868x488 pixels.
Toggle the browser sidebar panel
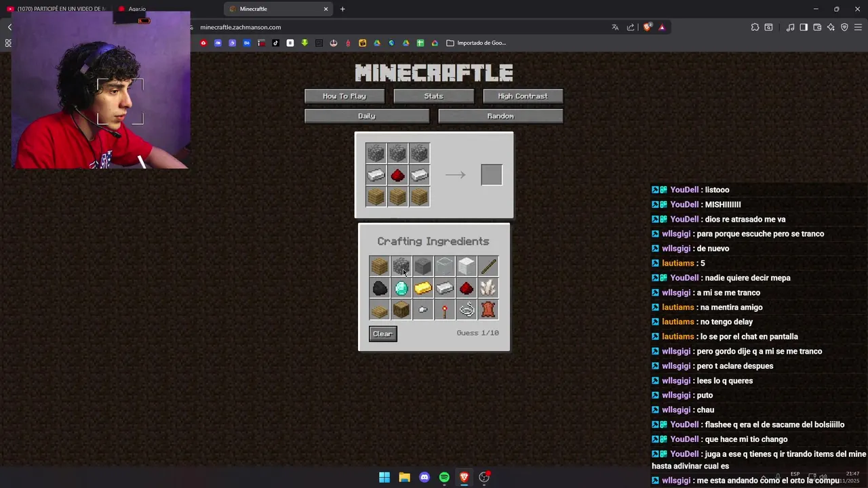point(804,27)
